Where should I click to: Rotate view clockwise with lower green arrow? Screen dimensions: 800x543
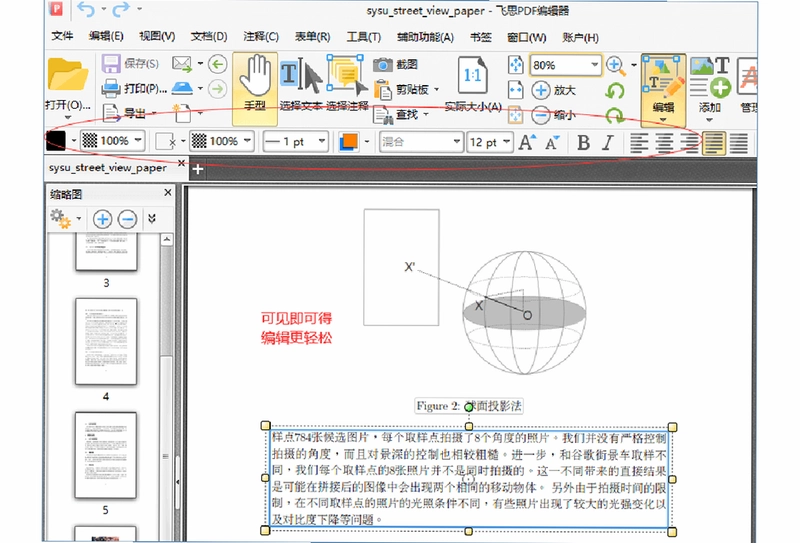(x=615, y=115)
